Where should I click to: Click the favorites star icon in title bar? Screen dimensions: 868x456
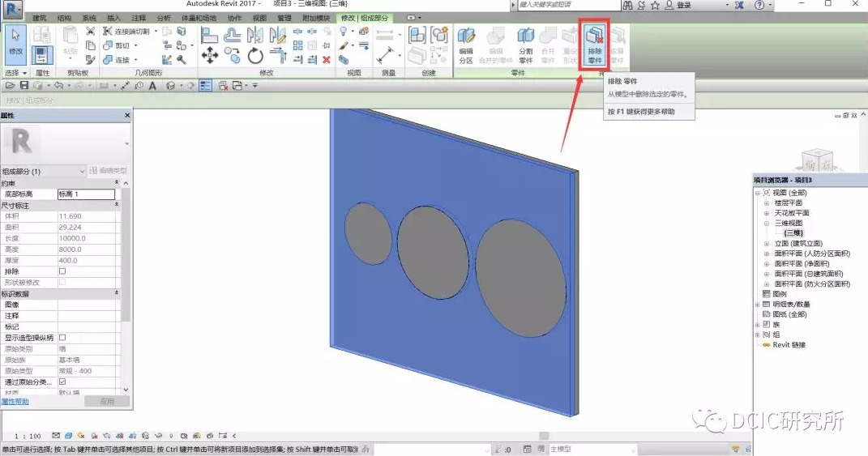pos(655,5)
